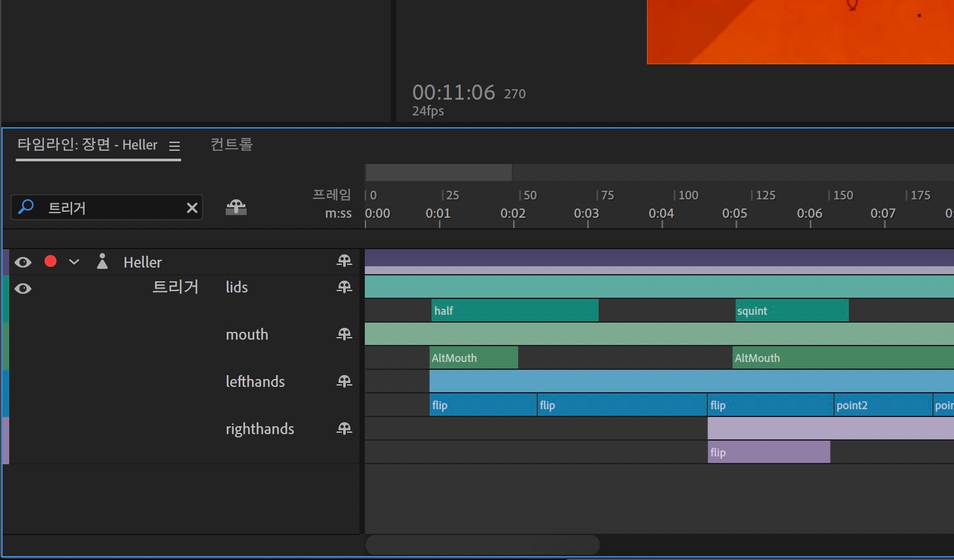This screenshot has height=560, width=954.
Task: Click the puppet figure icon next to Heller
Action: pos(102,262)
